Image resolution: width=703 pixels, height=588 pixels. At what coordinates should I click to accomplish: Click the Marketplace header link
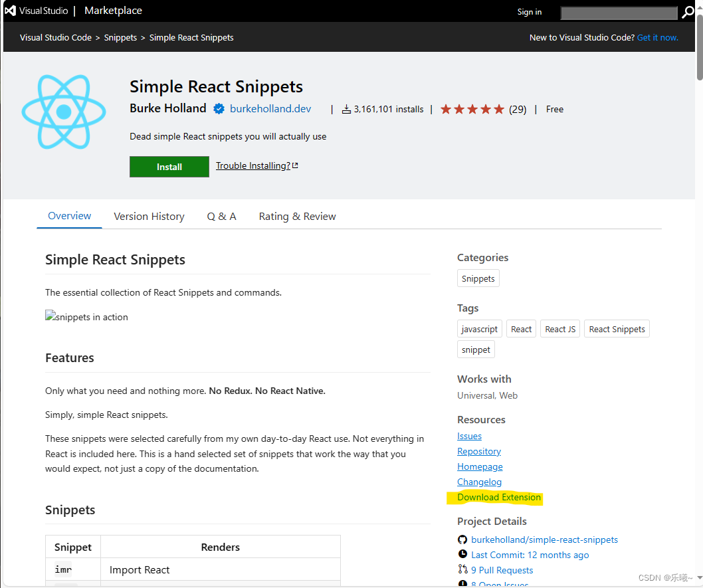pyautogui.click(x=113, y=11)
